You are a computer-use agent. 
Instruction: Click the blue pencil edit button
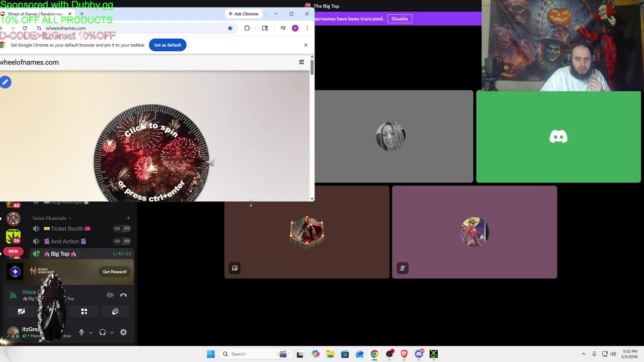tap(6, 82)
